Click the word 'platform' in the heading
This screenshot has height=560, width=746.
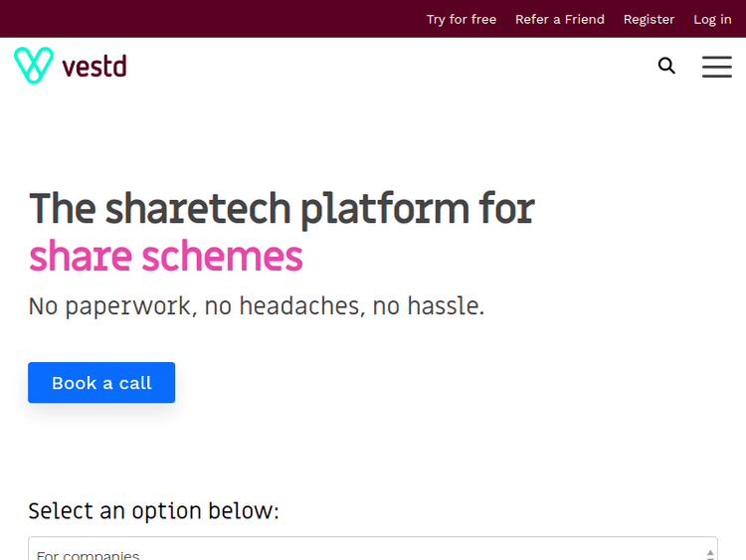click(384, 209)
